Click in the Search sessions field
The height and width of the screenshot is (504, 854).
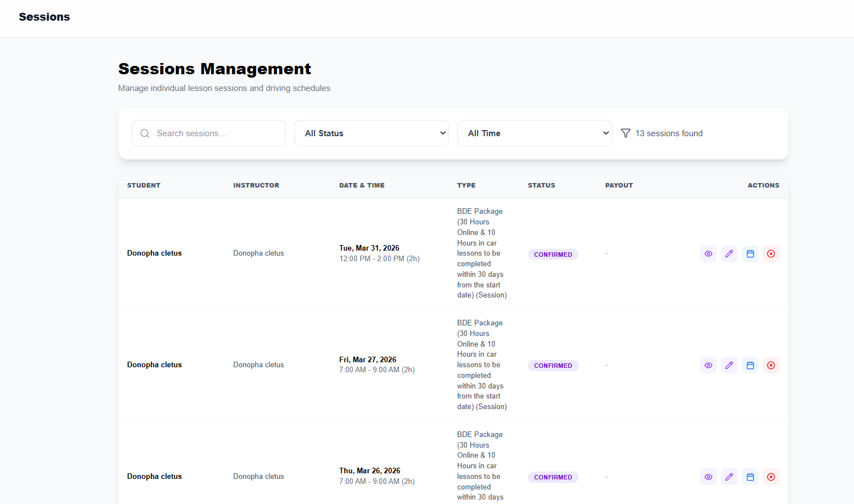(215, 133)
